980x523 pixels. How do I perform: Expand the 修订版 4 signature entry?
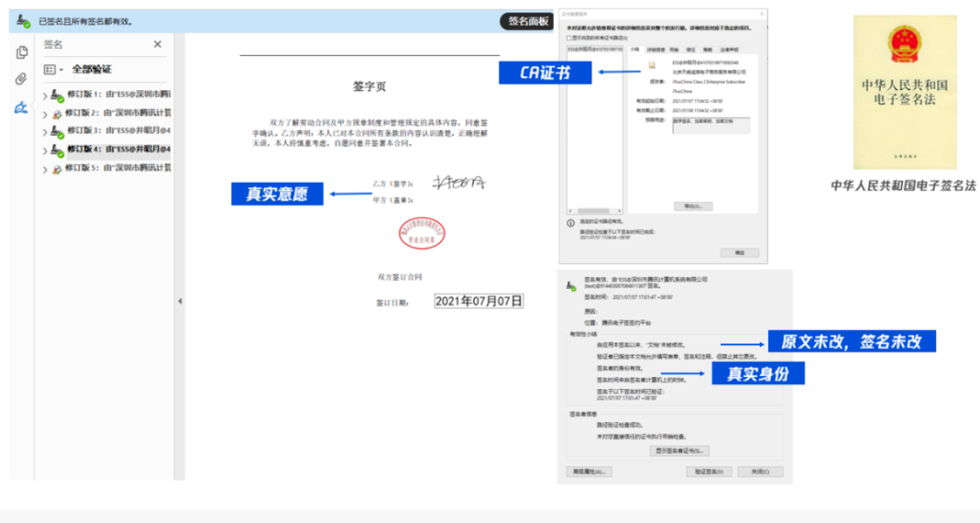(45, 150)
